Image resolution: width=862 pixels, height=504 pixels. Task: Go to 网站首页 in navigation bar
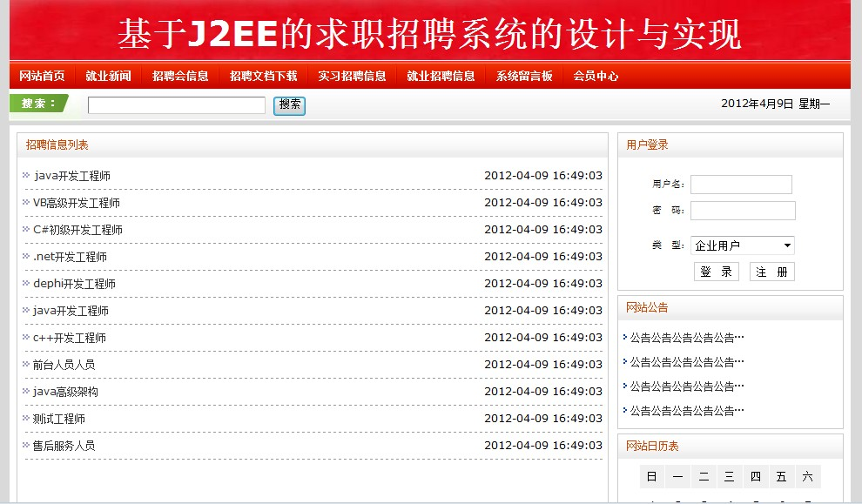coord(42,76)
